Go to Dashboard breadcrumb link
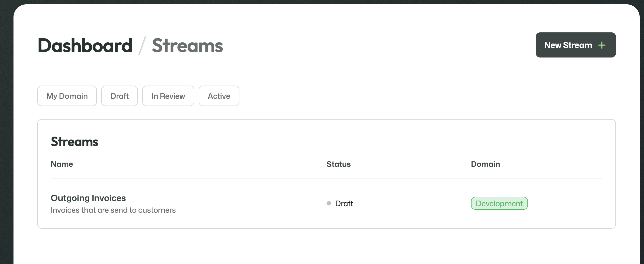The height and width of the screenshot is (264, 644). click(x=85, y=45)
